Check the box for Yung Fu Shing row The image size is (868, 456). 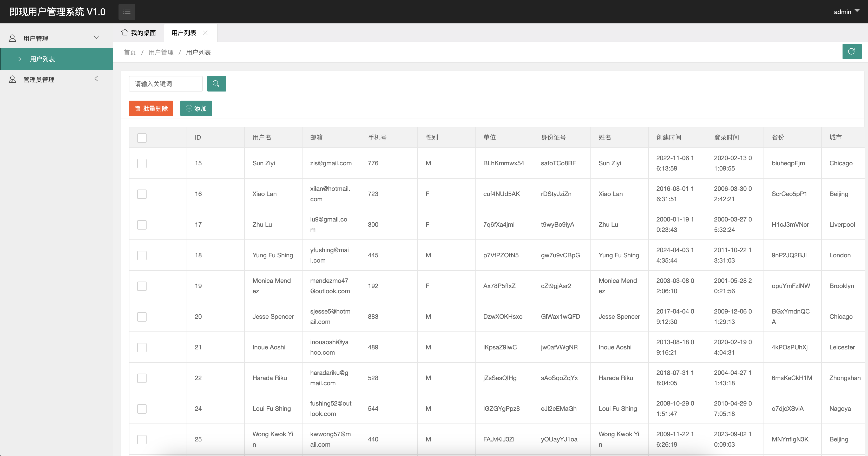click(142, 256)
